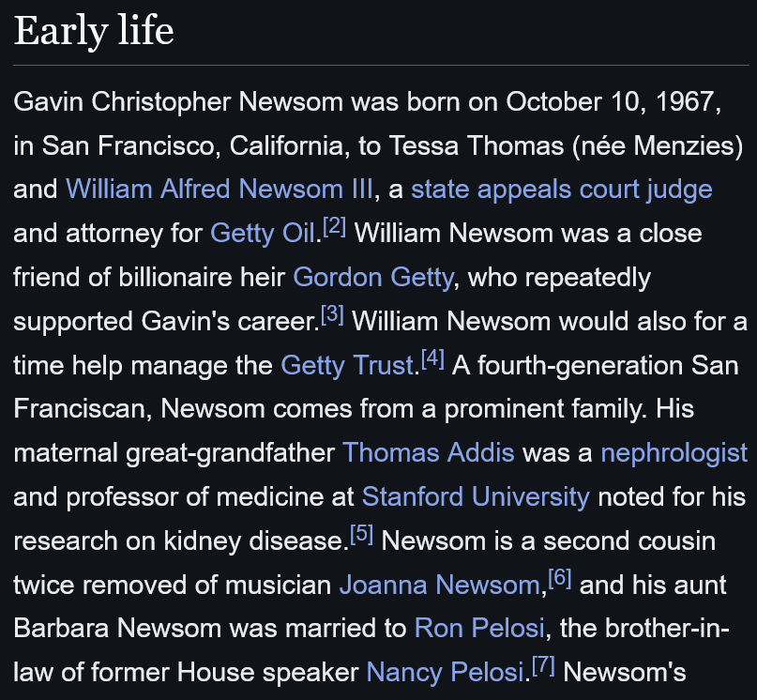This screenshot has width=757, height=700.
Task: Click the nephrologist link
Action: (x=674, y=453)
